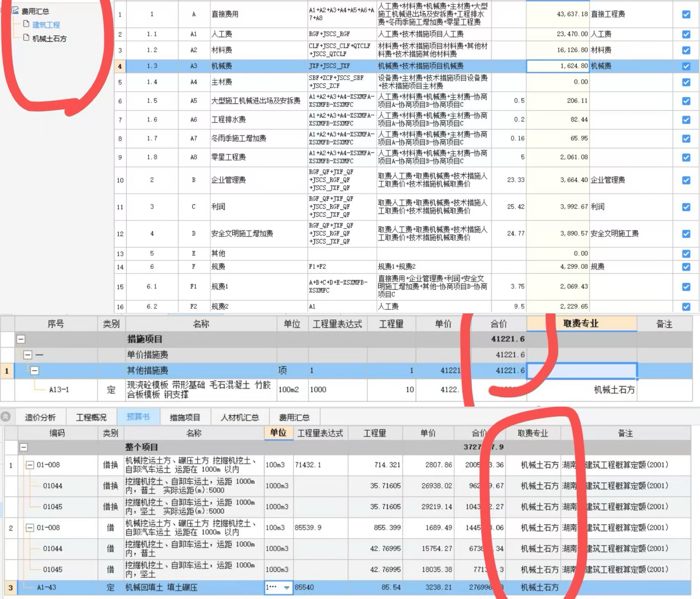Viewport: 700px width, 599px height.
Task: Click document icon beside 机械土石方
Action: point(26,38)
